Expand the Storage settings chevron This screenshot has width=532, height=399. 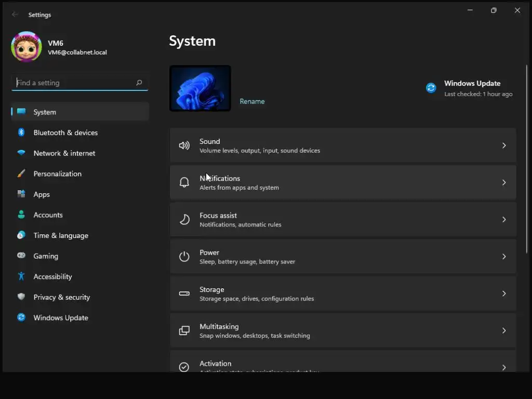[x=503, y=294]
